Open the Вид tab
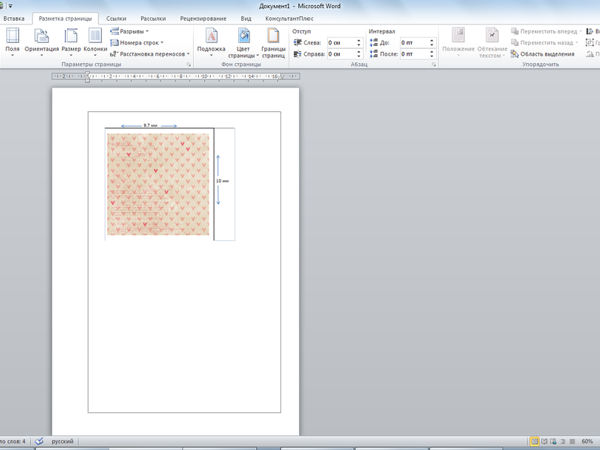This screenshot has height=450, width=600. point(246,18)
